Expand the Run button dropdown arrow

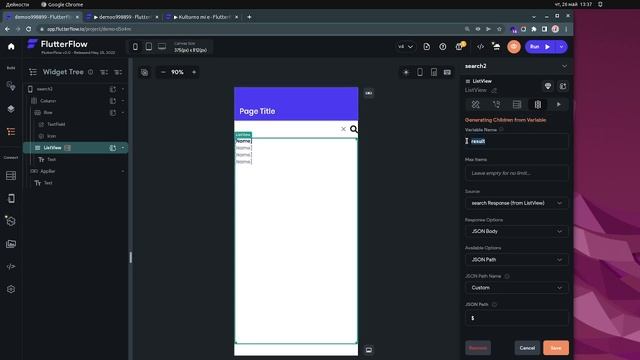(x=561, y=47)
